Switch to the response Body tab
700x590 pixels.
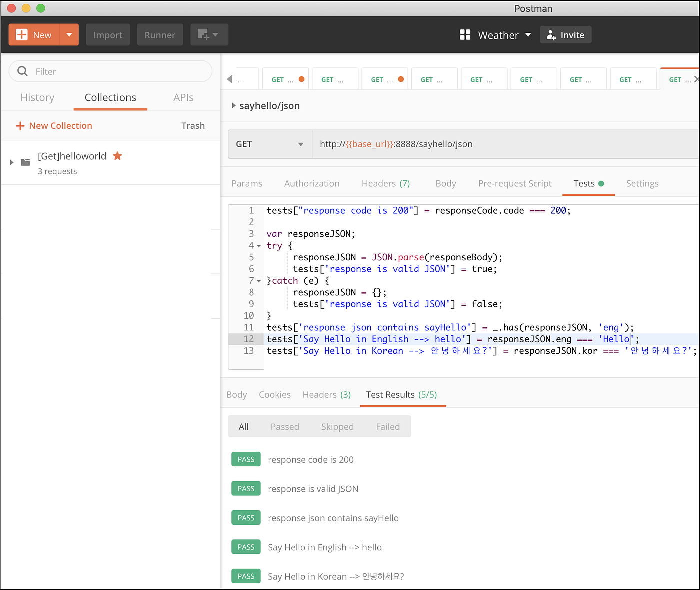coord(237,394)
